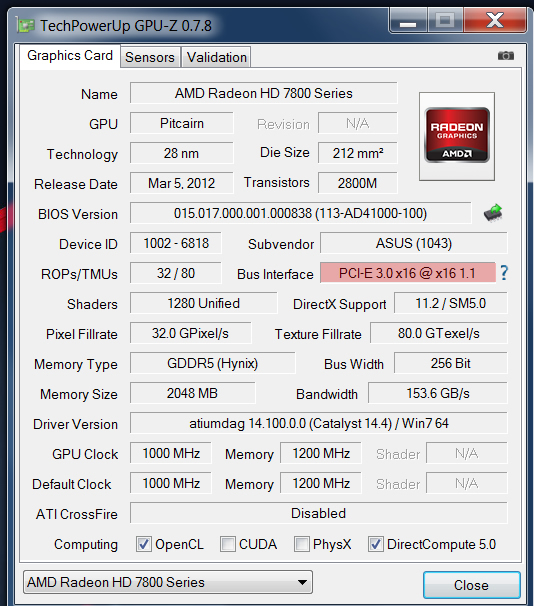Click the Device ID field 1002 - 6818
The width and height of the screenshot is (534, 606).
point(176,243)
